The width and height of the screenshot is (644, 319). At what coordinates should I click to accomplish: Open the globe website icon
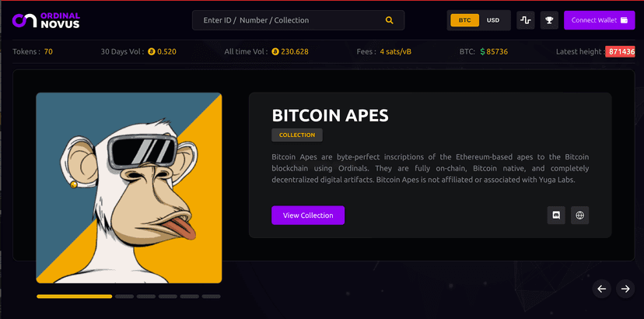pos(580,215)
